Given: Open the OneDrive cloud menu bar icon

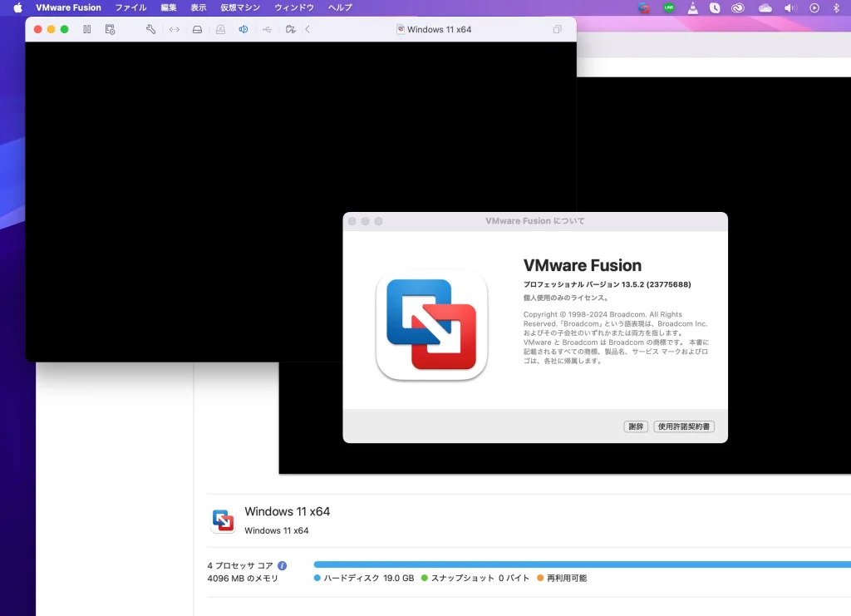Looking at the screenshot, I should pos(765,7).
